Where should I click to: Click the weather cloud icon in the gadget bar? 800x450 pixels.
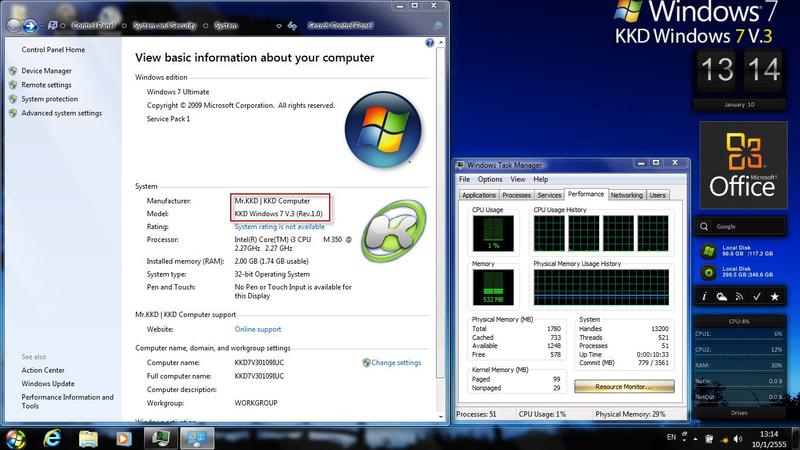[721, 296]
